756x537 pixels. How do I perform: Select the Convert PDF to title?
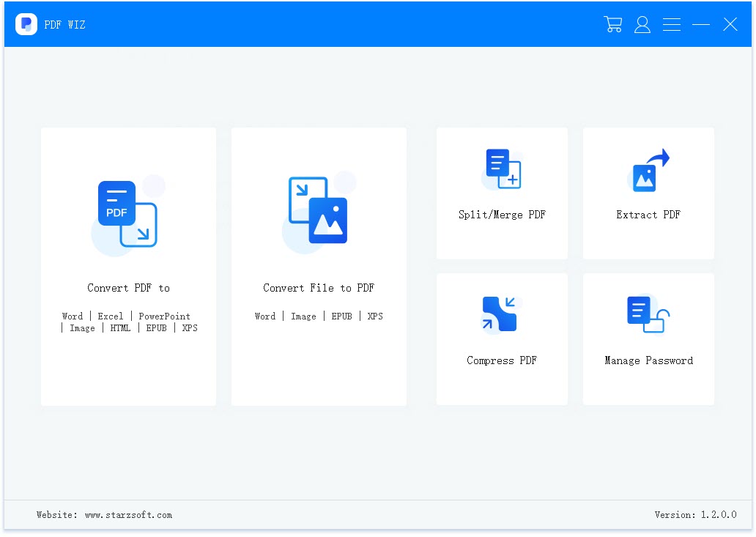tap(128, 288)
